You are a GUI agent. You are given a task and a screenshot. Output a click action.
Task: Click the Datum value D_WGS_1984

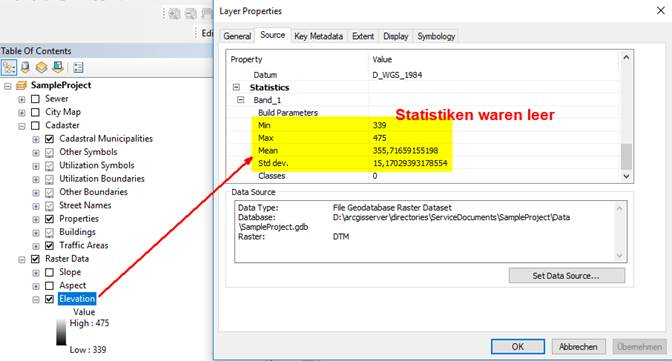[x=397, y=75]
